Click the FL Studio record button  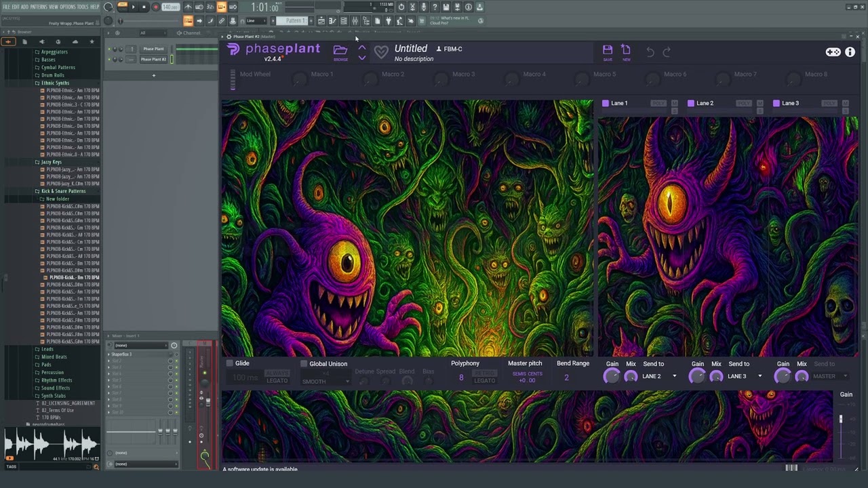pyautogui.click(x=155, y=7)
